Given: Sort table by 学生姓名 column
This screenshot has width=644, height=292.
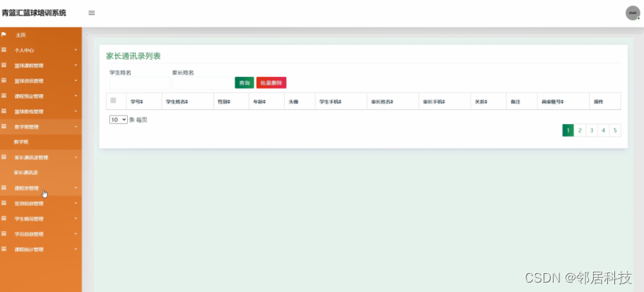Looking at the screenshot, I should coord(187,101).
